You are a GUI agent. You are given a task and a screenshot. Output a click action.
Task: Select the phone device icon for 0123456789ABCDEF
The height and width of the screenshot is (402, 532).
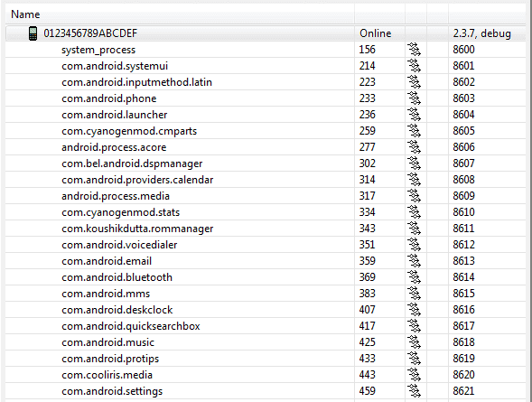pyautogui.click(x=33, y=33)
